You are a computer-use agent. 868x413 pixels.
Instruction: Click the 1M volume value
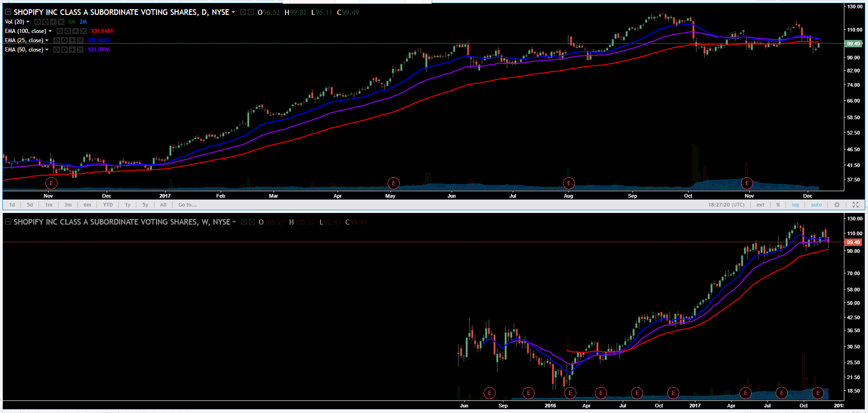pos(72,22)
